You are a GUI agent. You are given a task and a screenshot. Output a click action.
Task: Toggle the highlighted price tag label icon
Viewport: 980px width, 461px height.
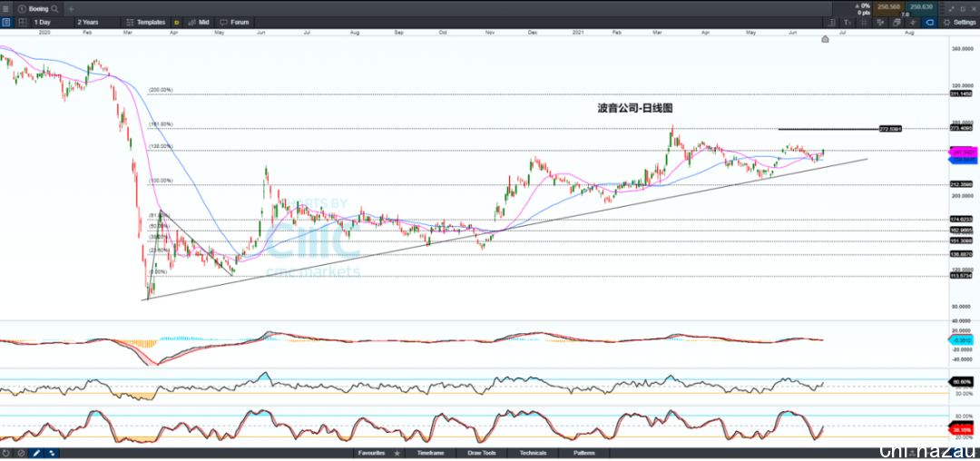[929, 23]
